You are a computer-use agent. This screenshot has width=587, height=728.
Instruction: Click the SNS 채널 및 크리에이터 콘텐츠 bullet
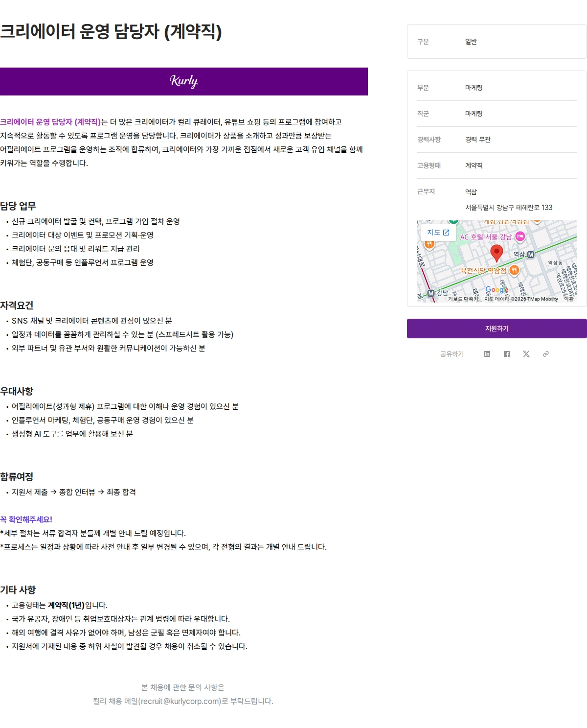(92, 321)
